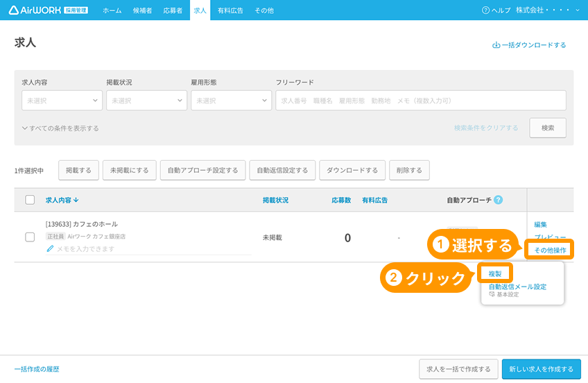The height and width of the screenshot is (383, 588).
Task: Toggle the select-all checkbox in table header
Action: coord(30,200)
